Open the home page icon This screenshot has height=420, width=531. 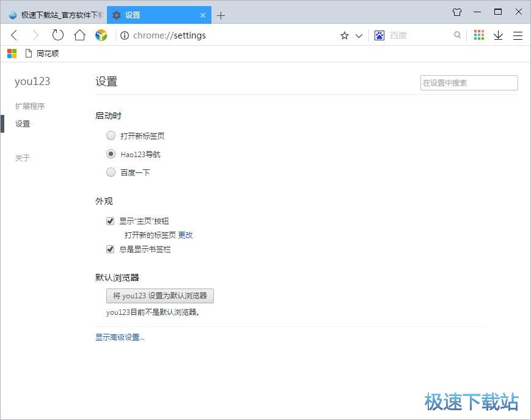pyautogui.click(x=79, y=35)
